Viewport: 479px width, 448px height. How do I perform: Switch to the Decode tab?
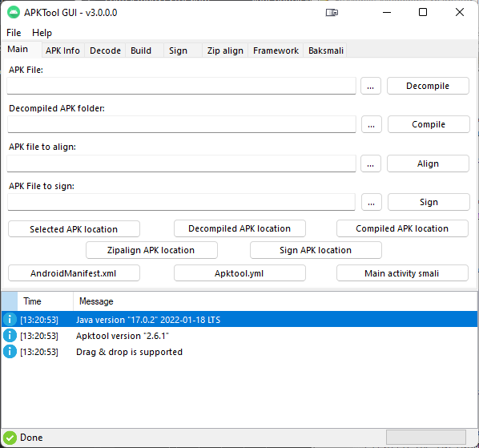[x=105, y=50]
